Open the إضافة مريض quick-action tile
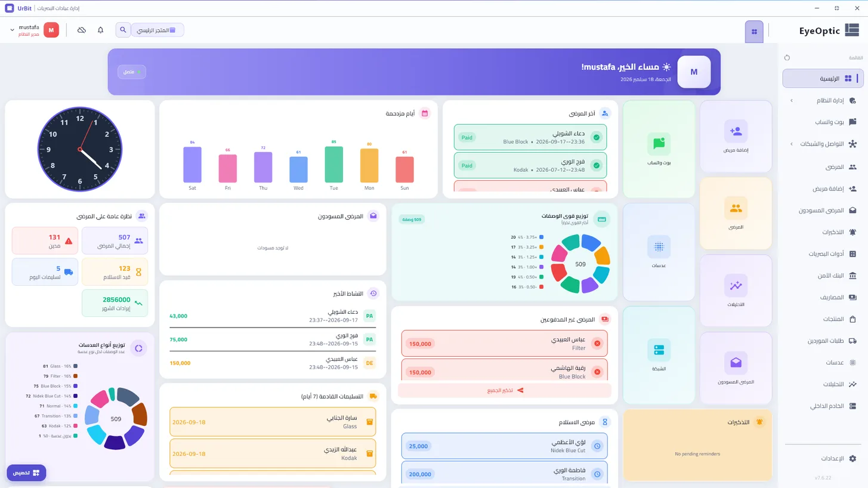The width and height of the screenshot is (868, 488). 736,136
